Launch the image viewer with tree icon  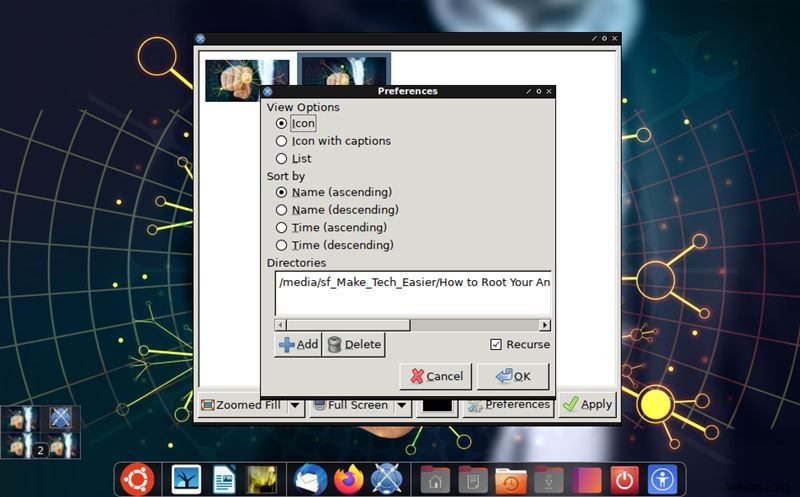pos(186,480)
